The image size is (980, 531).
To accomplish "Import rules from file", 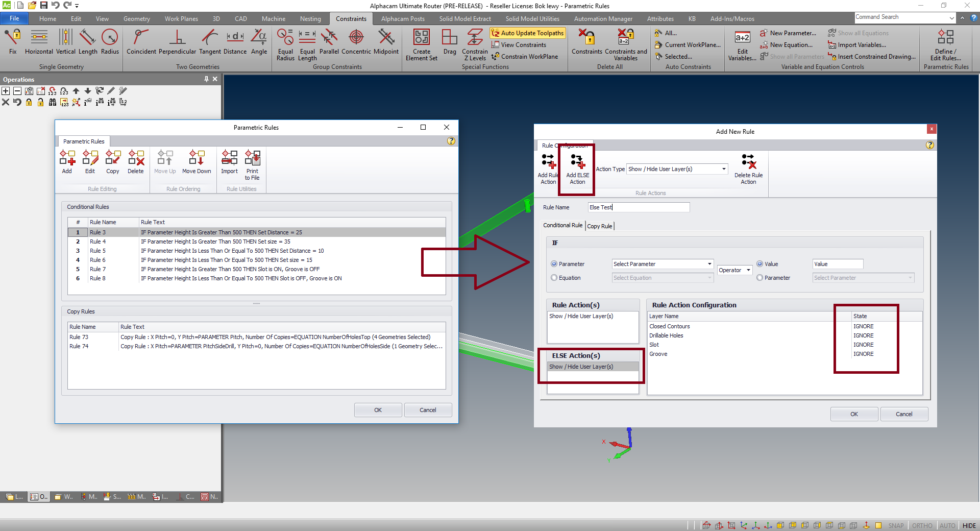I will [229, 162].
